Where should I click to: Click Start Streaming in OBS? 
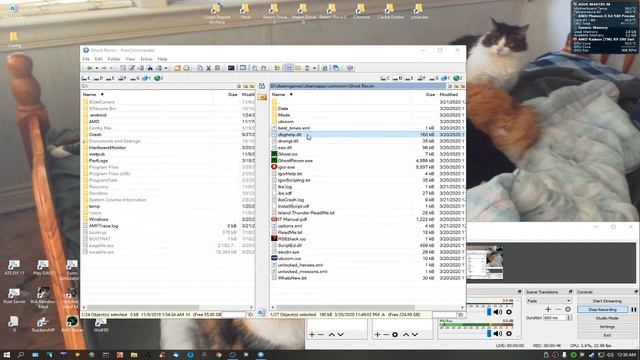point(607,301)
